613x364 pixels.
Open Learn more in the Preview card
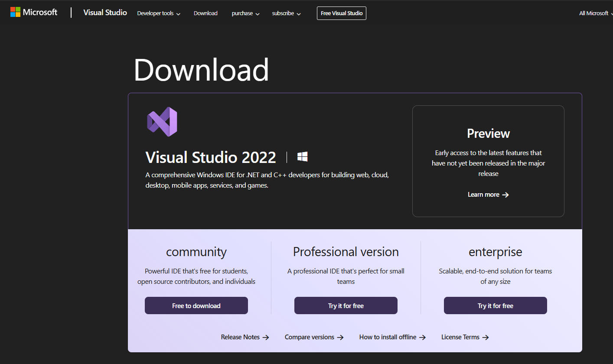(x=483, y=195)
